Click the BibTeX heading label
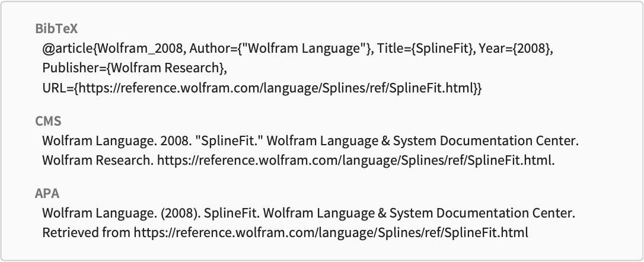Image resolution: width=644 pixels, height=262 pixels. pos(56,28)
